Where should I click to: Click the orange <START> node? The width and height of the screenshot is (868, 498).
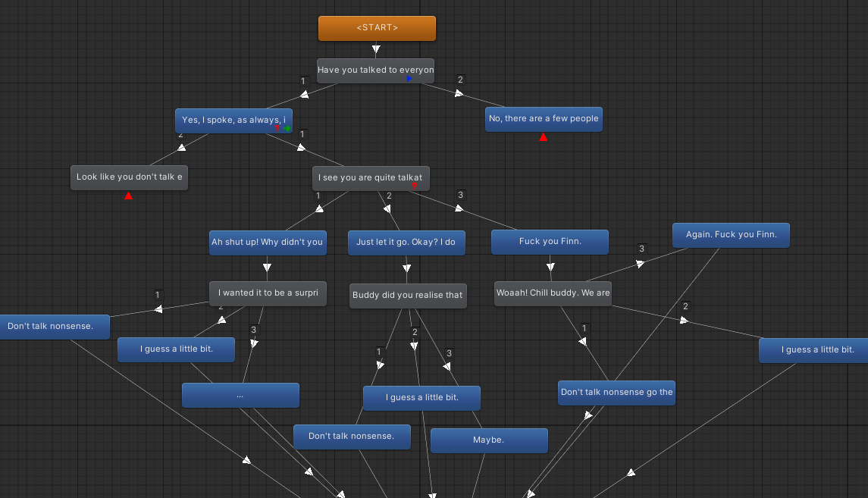[377, 28]
